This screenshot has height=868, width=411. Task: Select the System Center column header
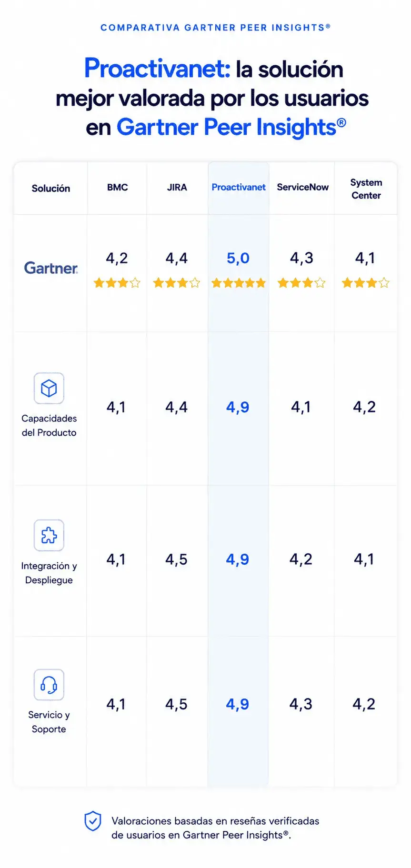(366, 189)
